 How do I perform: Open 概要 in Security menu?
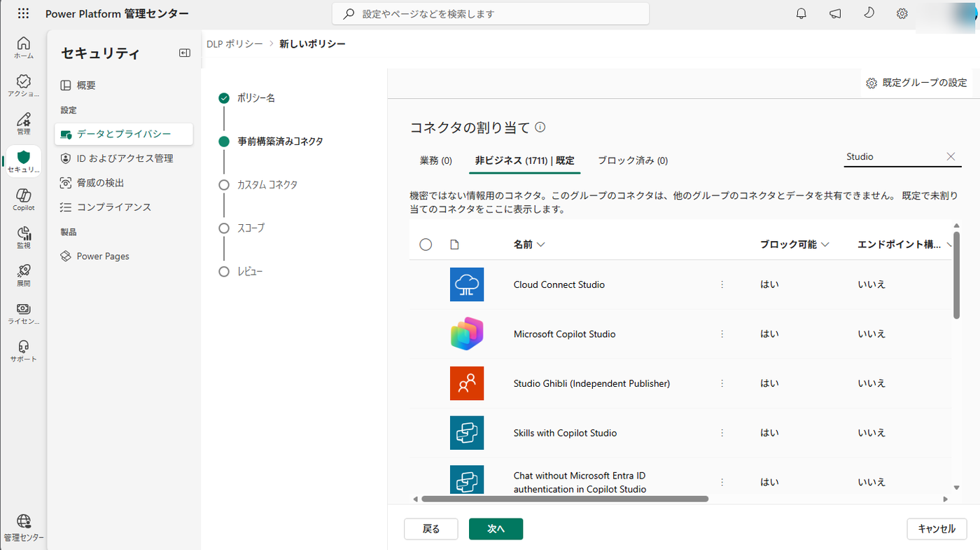pyautogui.click(x=124, y=85)
